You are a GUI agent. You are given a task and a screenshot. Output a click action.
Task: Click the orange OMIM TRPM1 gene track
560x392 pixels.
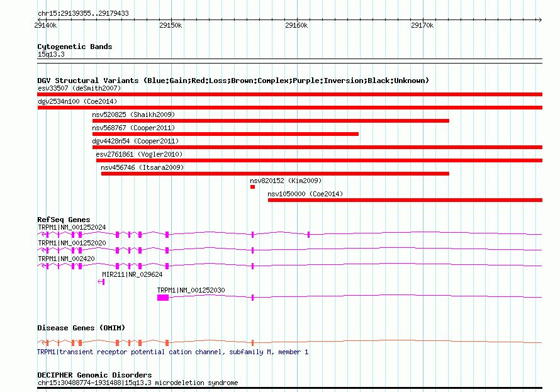289,343
